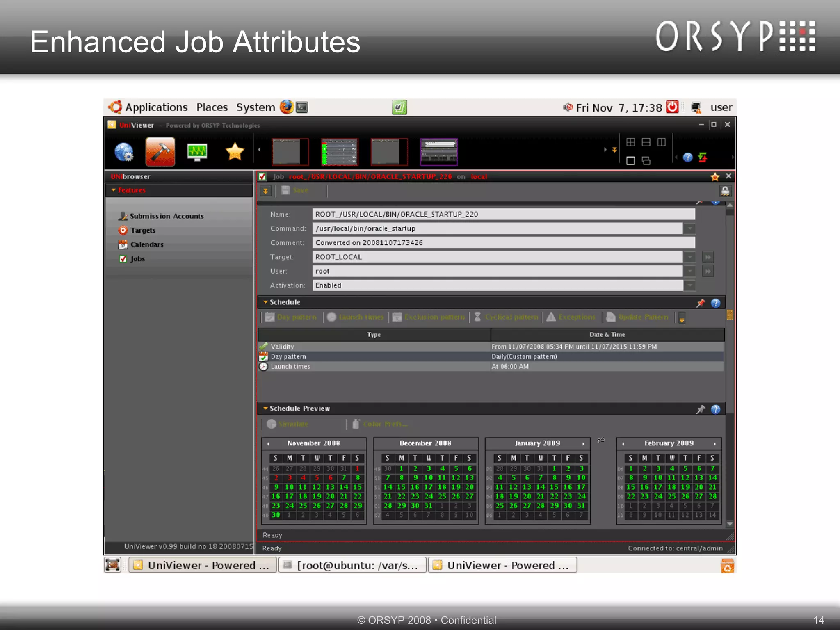The height and width of the screenshot is (630, 840).
Task: Click the green U launcher icon in the panel
Action: pos(399,107)
